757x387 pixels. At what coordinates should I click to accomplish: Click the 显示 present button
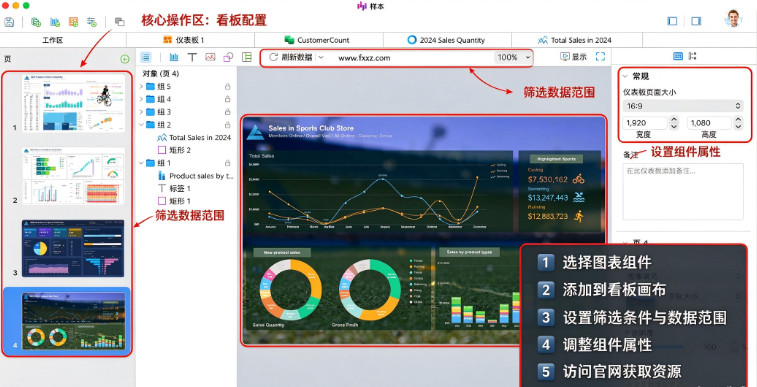(574, 57)
